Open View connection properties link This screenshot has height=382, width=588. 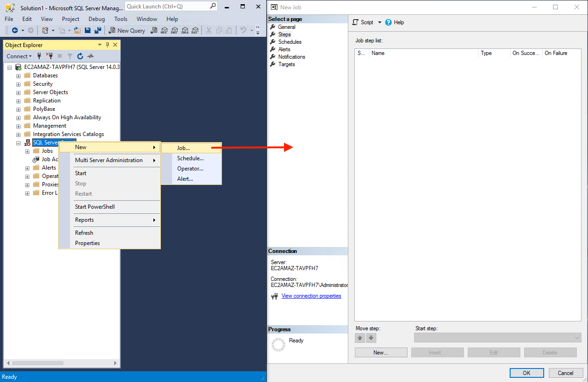click(311, 296)
